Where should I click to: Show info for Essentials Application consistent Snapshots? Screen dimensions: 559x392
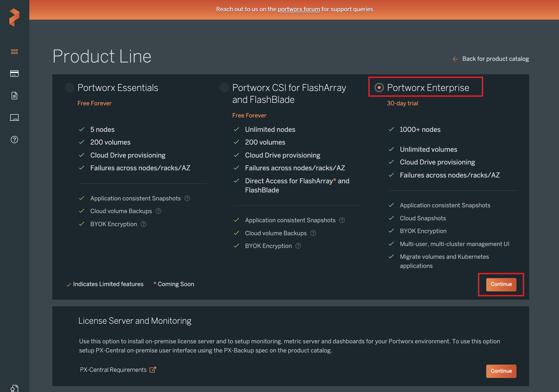click(187, 198)
